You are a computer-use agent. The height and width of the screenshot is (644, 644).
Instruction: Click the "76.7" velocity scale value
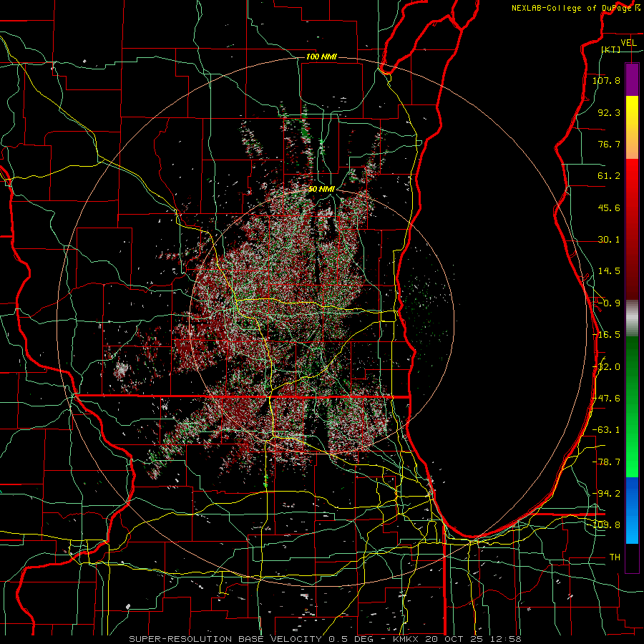pos(609,144)
